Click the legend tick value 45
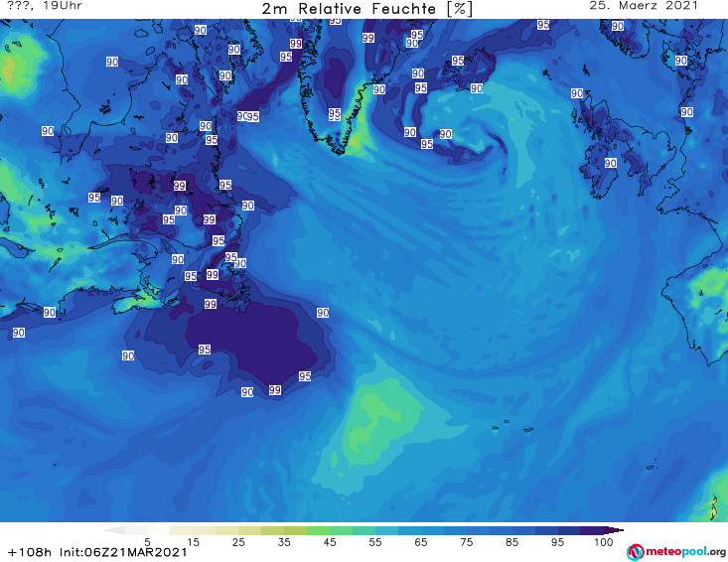This screenshot has width=728, height=562. (330, 542)
